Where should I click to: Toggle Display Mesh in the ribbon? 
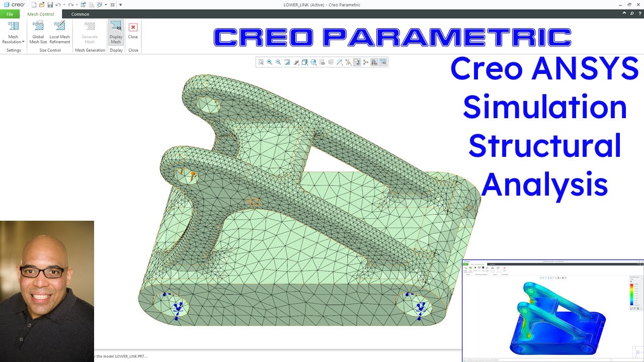click(116, 32)
